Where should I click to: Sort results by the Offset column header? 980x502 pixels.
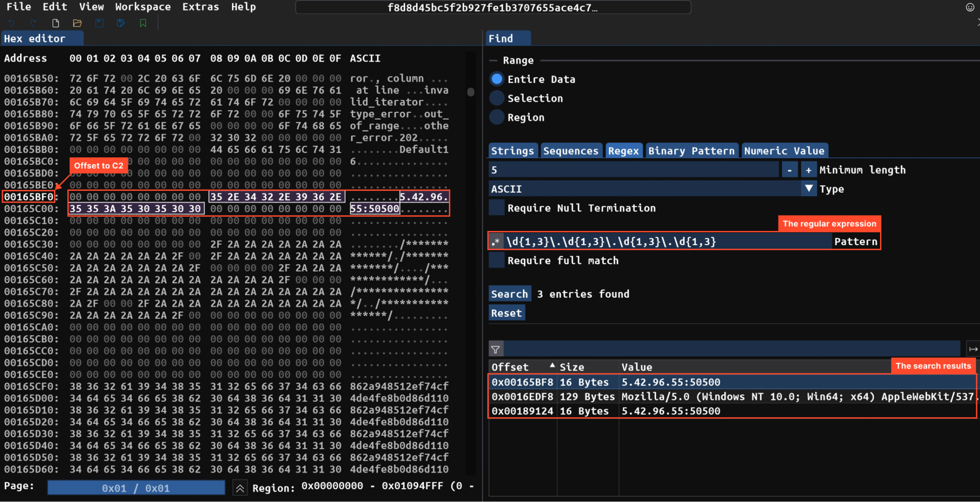coord(510,367)
